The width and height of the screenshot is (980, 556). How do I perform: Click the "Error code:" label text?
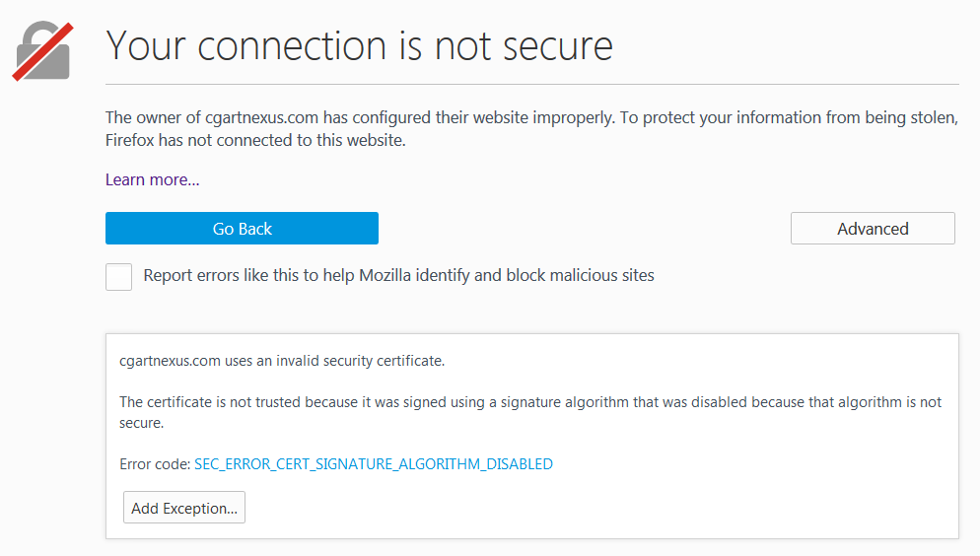pos(155,463)
